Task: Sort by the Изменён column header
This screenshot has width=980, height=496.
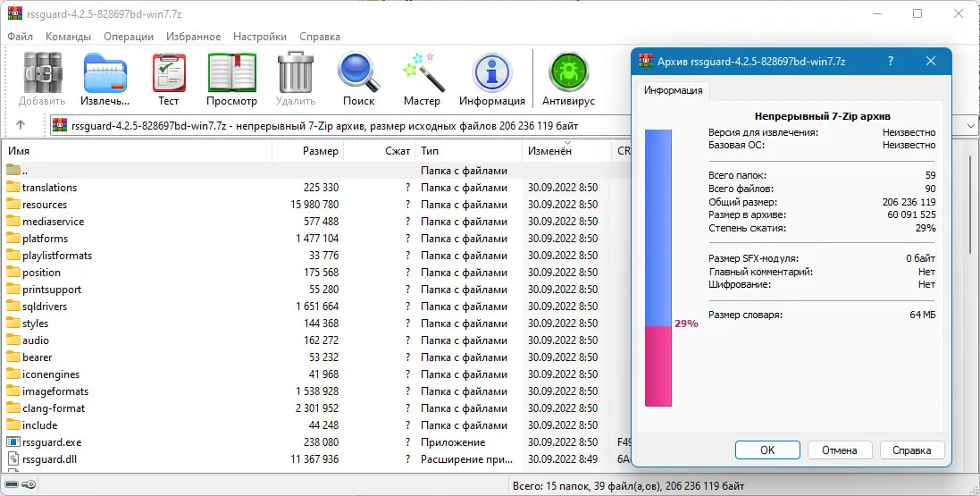Action: point(566,151)
